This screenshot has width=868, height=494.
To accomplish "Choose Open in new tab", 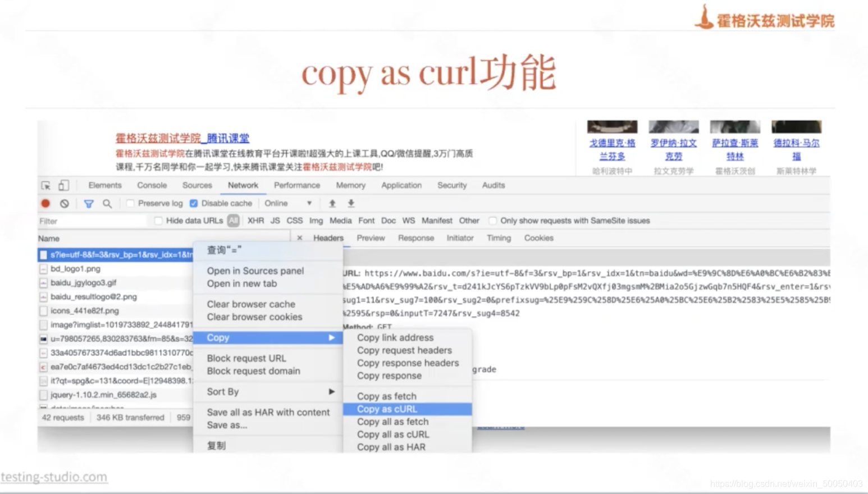I will pos(268,283).
